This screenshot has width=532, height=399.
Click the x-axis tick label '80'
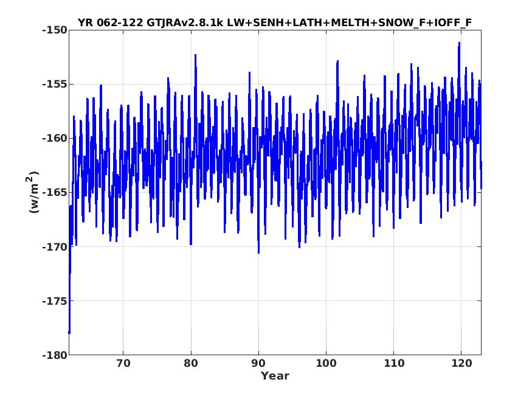[191, 363]
